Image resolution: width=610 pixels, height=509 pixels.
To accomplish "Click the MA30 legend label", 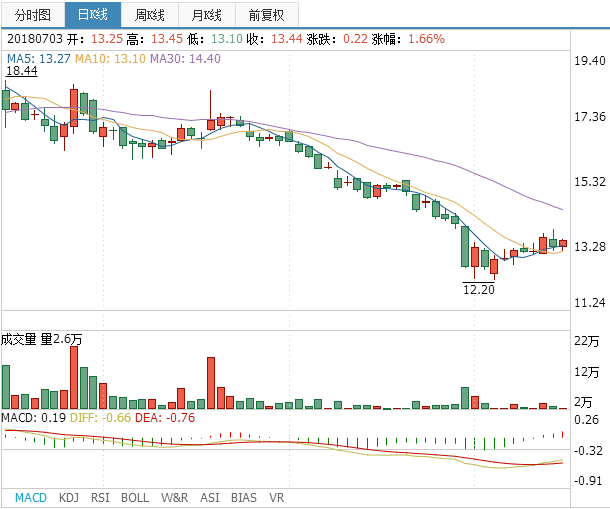I will (185, 59).
